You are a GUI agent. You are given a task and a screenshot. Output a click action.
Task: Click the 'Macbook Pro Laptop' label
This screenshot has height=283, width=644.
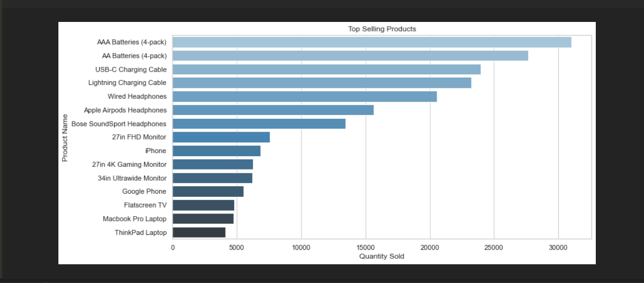click(134, 219)
